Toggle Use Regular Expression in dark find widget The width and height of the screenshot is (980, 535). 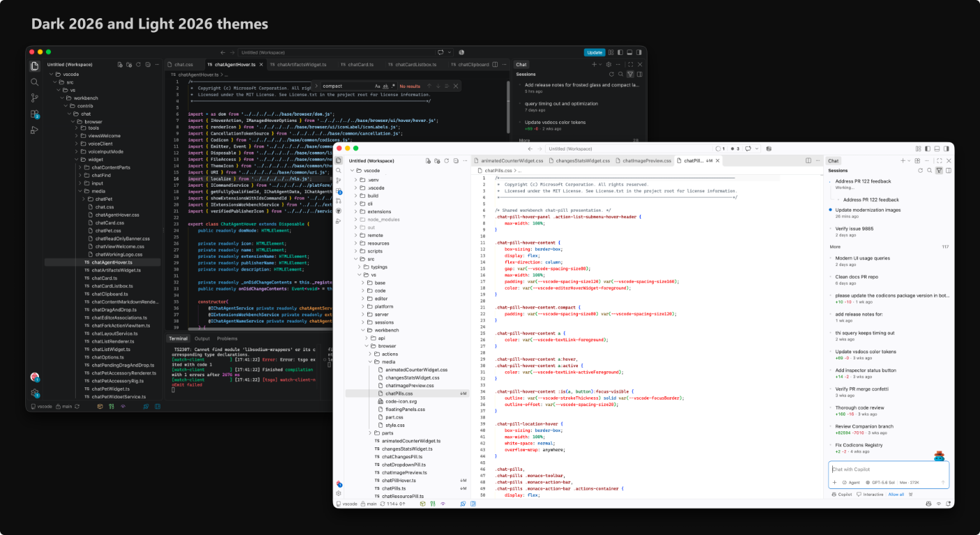pos(393,86)
